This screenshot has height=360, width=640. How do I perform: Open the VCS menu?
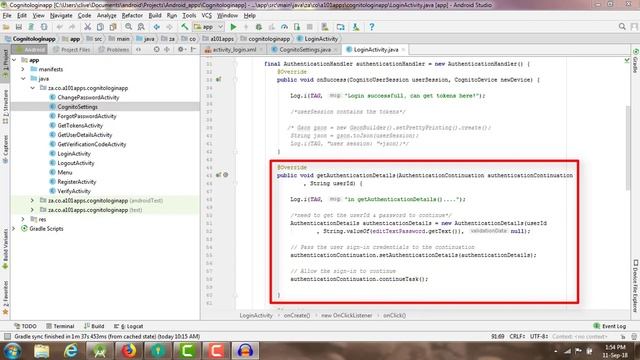pyautogui.click(x=207, y=16)
